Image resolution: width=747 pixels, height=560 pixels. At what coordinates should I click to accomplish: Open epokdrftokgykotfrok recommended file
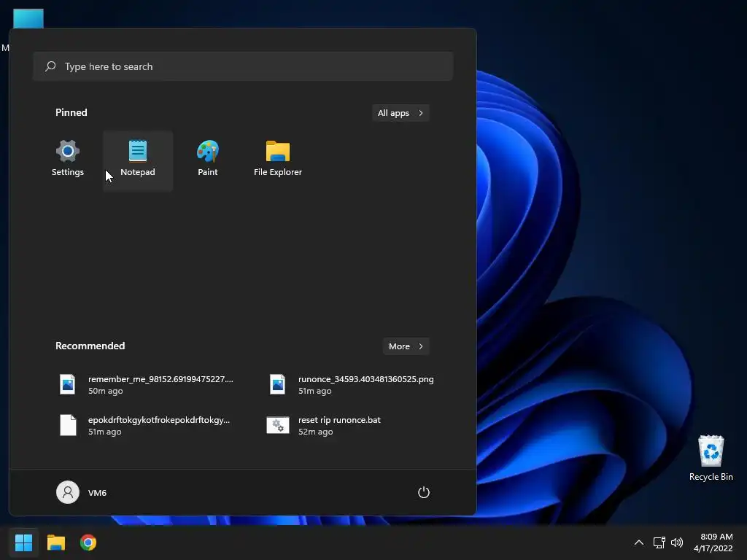[147, 425]
